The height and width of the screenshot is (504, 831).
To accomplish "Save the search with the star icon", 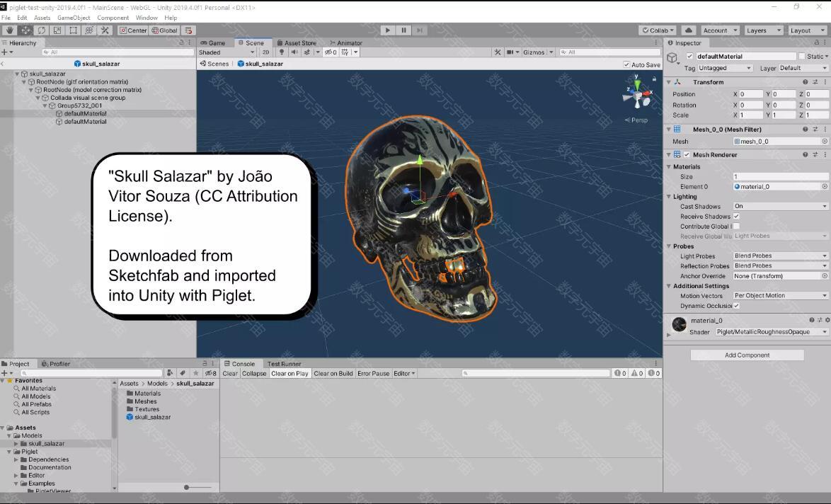I will (x=195, y=373).
